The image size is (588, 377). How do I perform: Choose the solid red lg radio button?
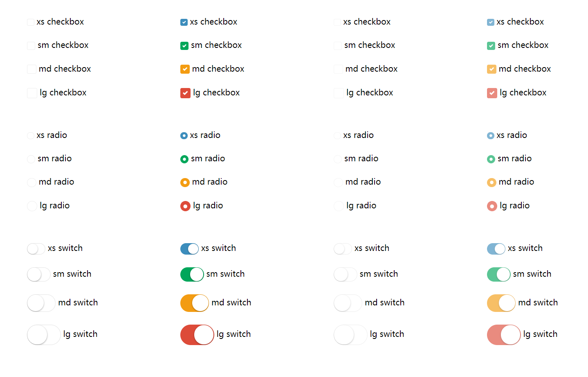185,206
